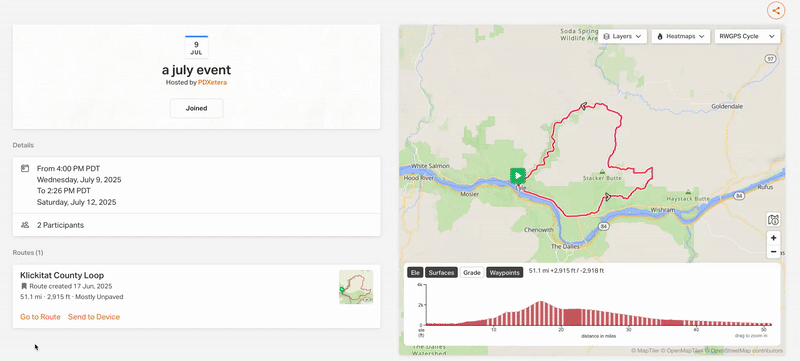Click the street view binoculars map icon
800x361 pixels.
pos(773,220)
